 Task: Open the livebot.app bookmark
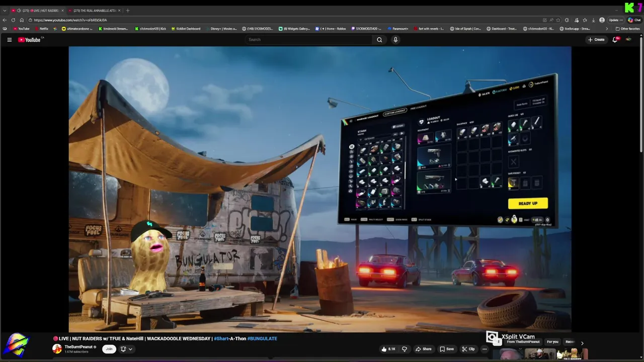(x=575, y=29)
